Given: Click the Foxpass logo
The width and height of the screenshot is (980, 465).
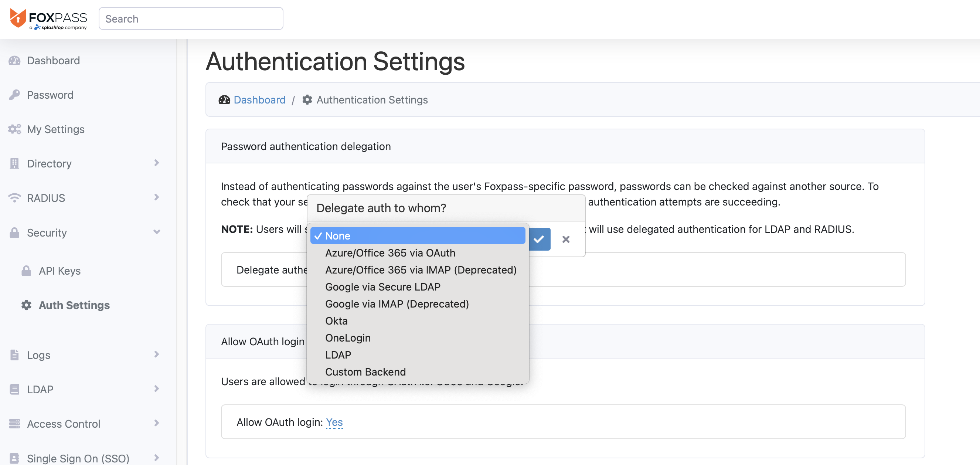Looking at the screenshot, I should point(48,18).
